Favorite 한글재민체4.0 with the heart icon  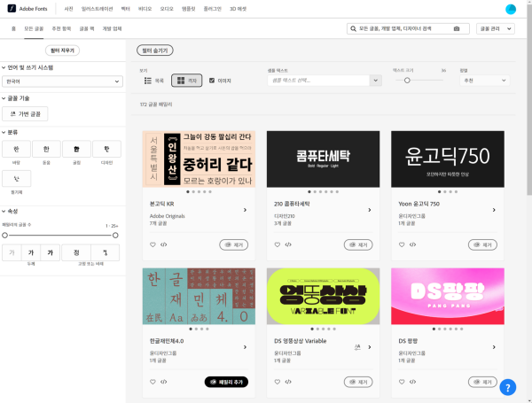pyautogui.click(x=153, y=382)
